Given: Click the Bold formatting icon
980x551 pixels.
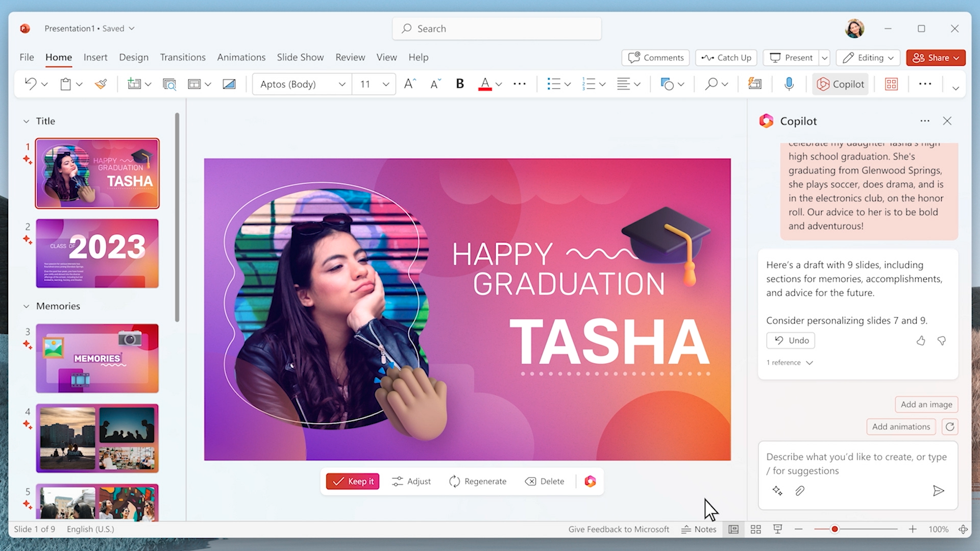Looking at the screenshot, I should [x=460, y=84].
